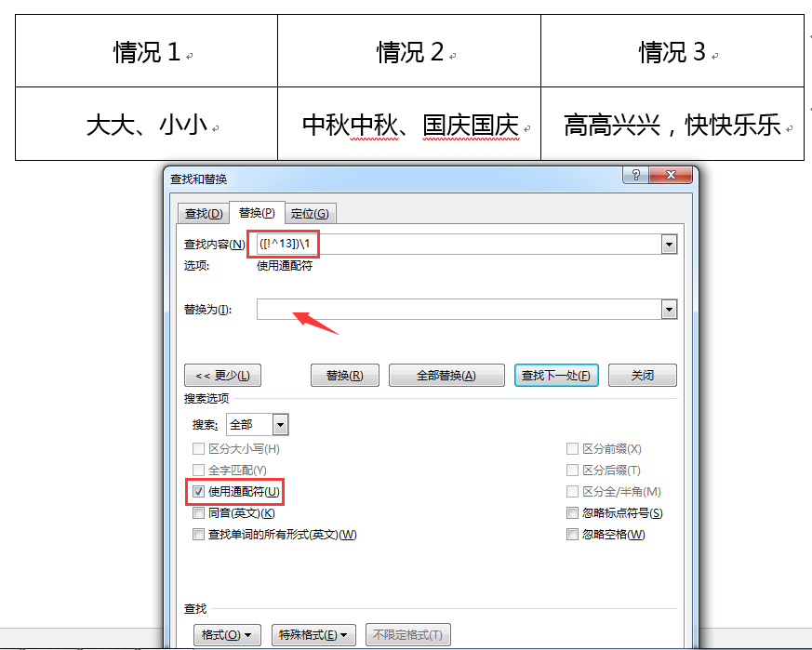Click the help question mark icon
Screen dimensions: 812x650
pos(635,175)
